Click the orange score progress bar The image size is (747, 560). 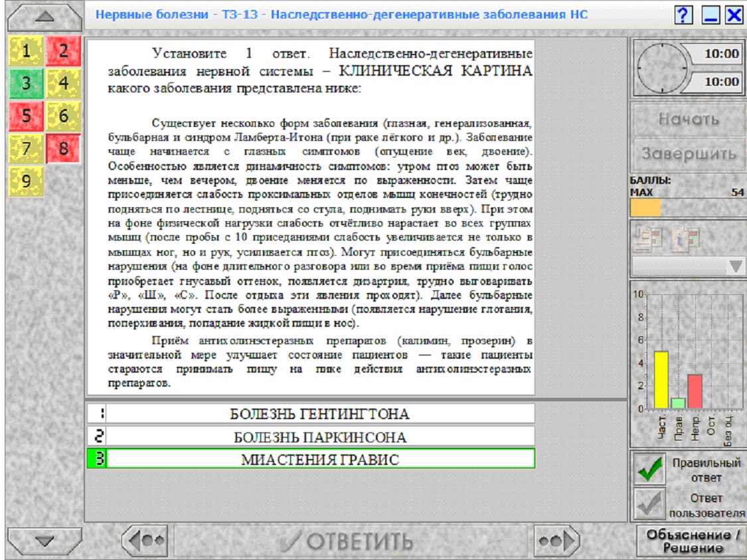pyautogui.click(x=645, y=208)
